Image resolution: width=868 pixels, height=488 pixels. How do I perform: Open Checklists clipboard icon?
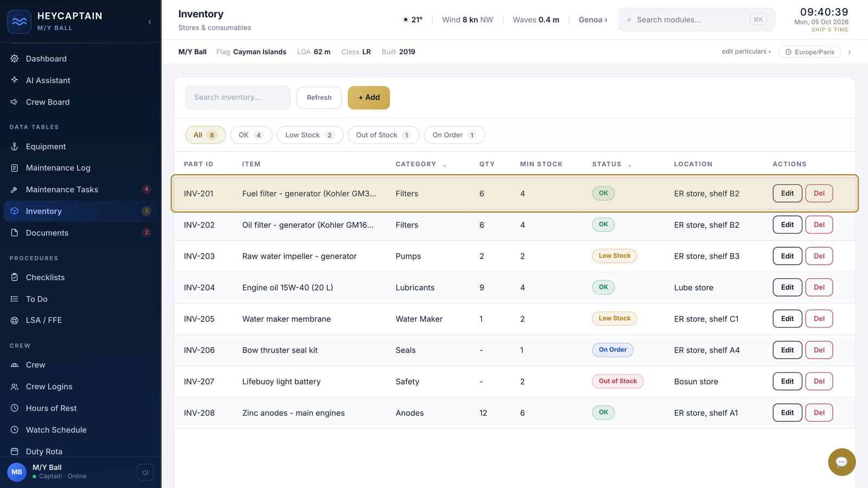click(15, 277)
